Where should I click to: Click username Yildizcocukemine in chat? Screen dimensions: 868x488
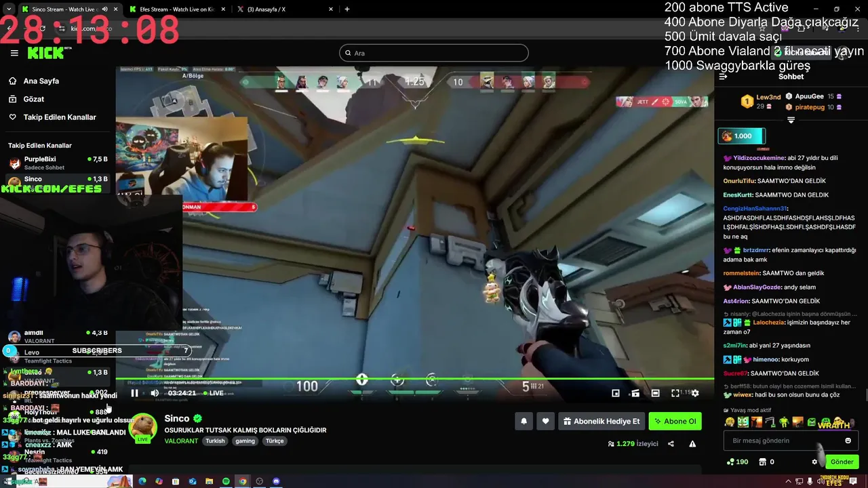click(759, 158)
